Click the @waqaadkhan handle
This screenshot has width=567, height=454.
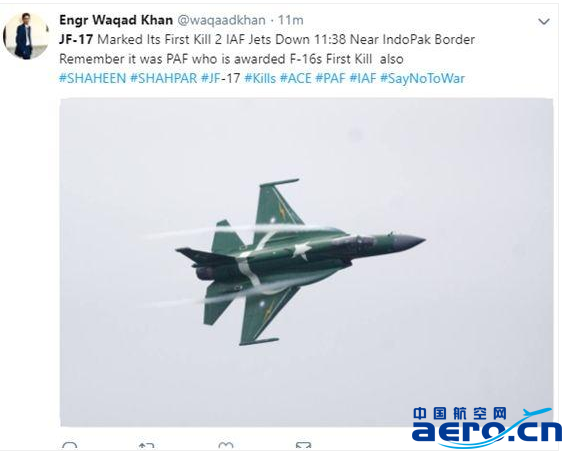(221, 20)
